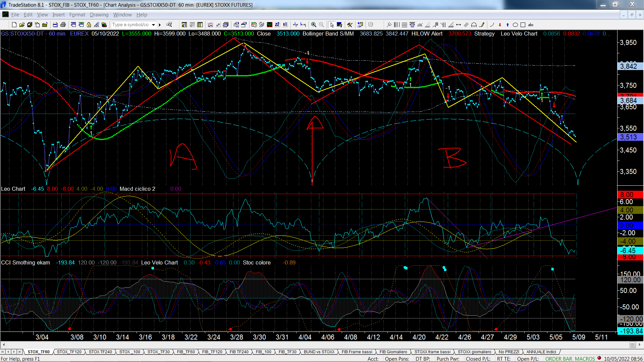Click the Increase bar spacing icon

(x=303, y=24)
